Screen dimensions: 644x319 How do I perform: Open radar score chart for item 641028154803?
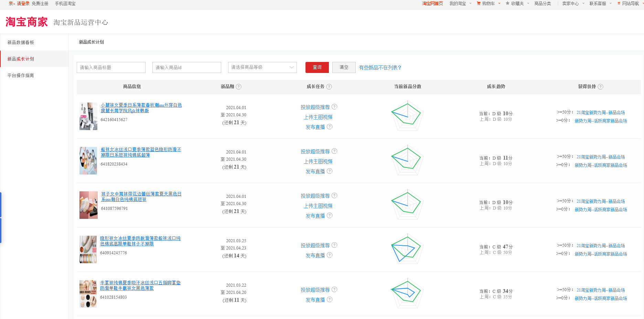coord(407,294)
